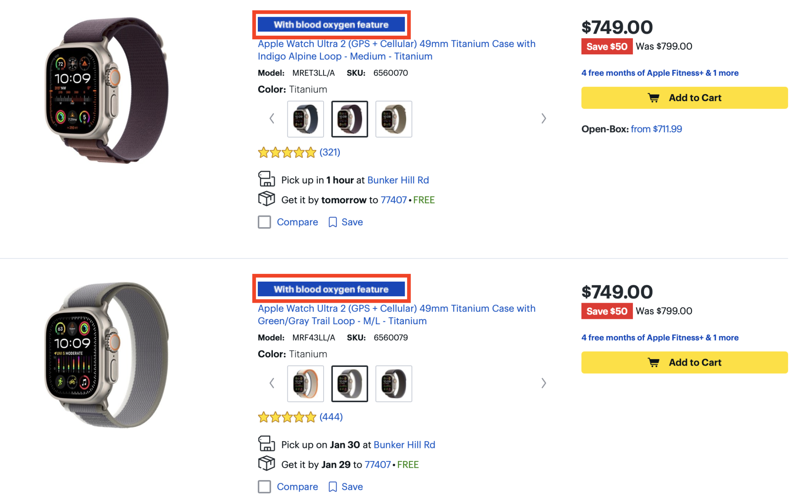Click the shipping box icon beside 'Get it by tomorrow'
Viewport: 812px width, 504px height.
pyautogui.click(x=266, y=199)
